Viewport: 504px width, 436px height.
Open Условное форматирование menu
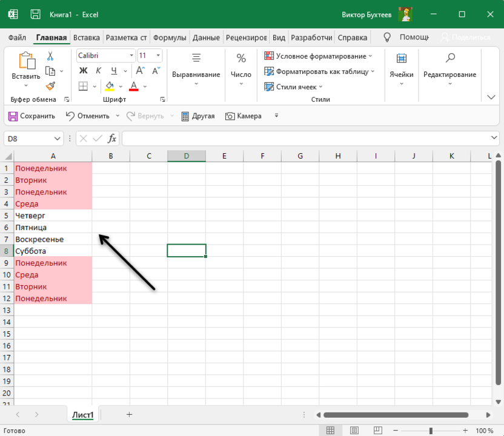pos(318,56)
